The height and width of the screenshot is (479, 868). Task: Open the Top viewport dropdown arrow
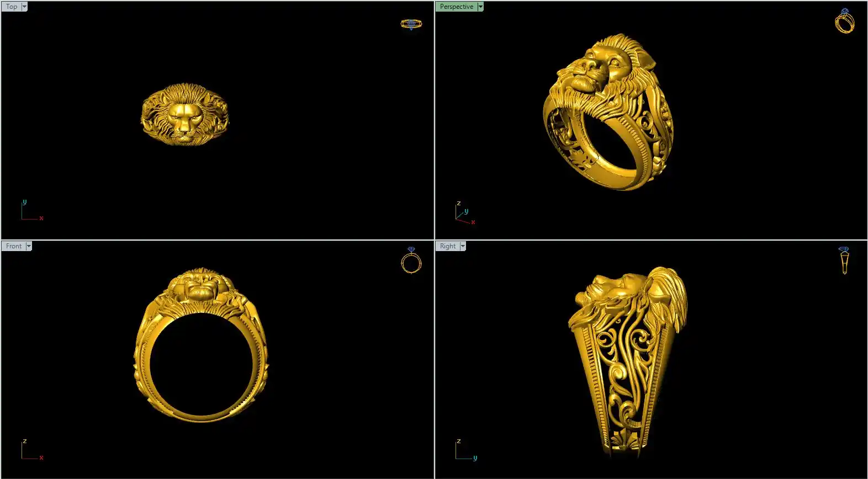click(x=24, y=7)
